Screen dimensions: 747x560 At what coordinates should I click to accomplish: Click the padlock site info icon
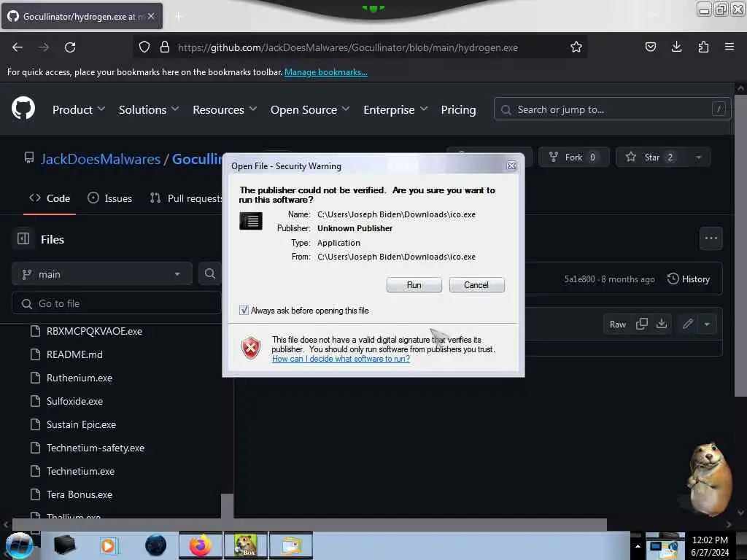[165, 47]
